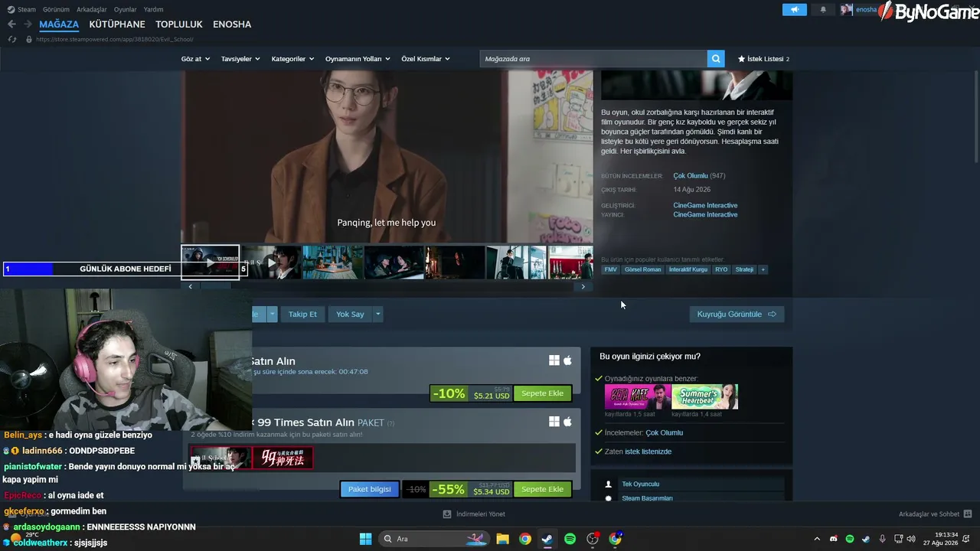Image resolution: width=980 pixels, height=551 pixels.
Task: Click the Paket bilgisi button
Action: [x=370, y=489]
